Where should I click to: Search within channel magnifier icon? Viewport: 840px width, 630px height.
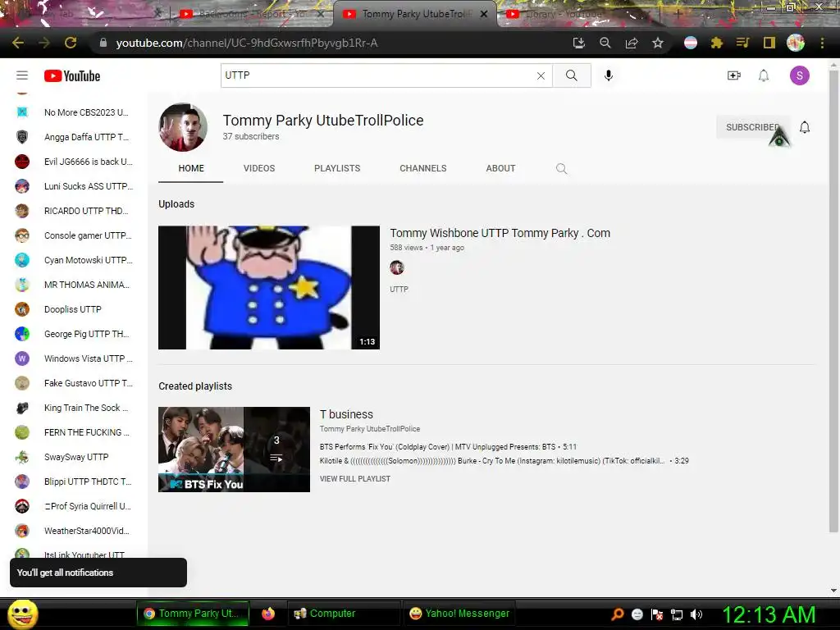pyautogui.click(x=561, y=169)
